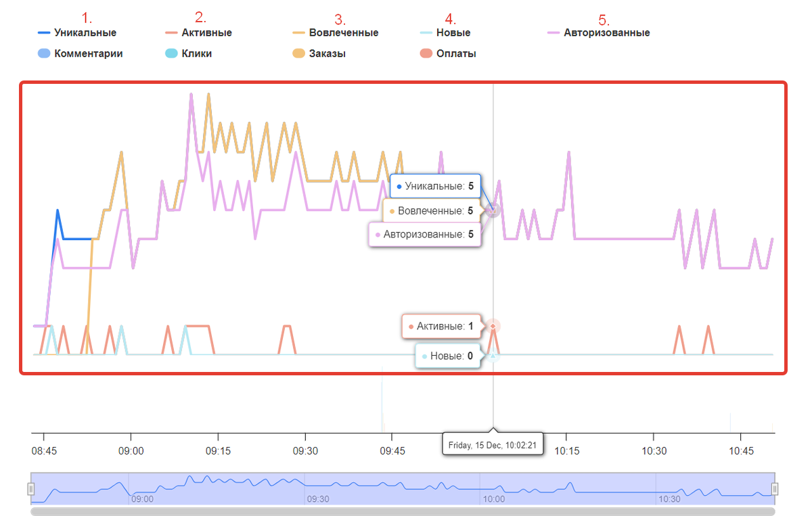Image resolution: width=812 pixels, height=516 pixels.
Task: Click the 10:15 label on time axis
Action: pyautogui.click(x=566, y=450)
